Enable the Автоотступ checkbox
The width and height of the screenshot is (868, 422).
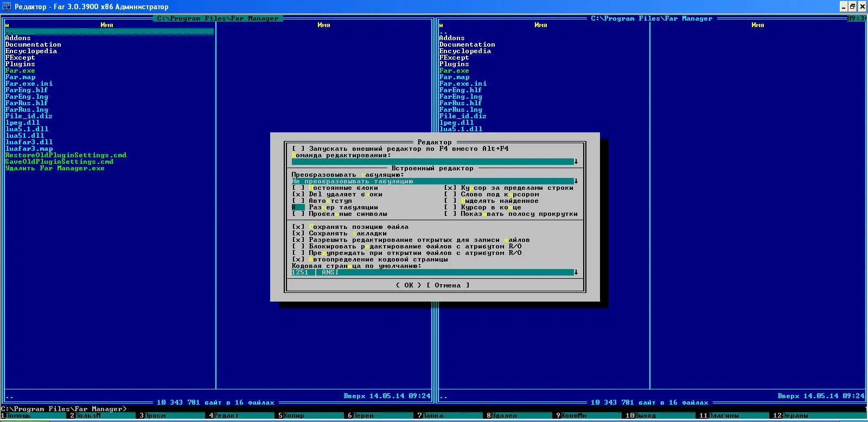tap(298, 201)
